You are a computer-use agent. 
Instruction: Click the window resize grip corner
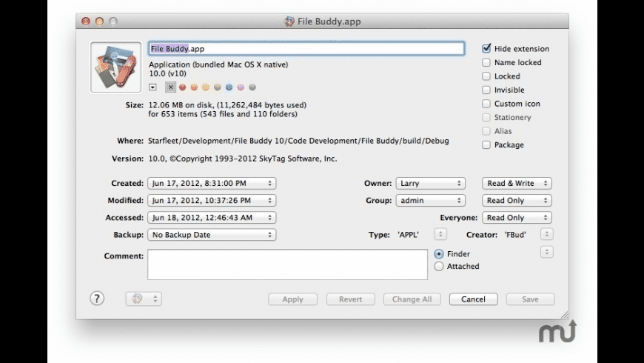pos(564,315)
